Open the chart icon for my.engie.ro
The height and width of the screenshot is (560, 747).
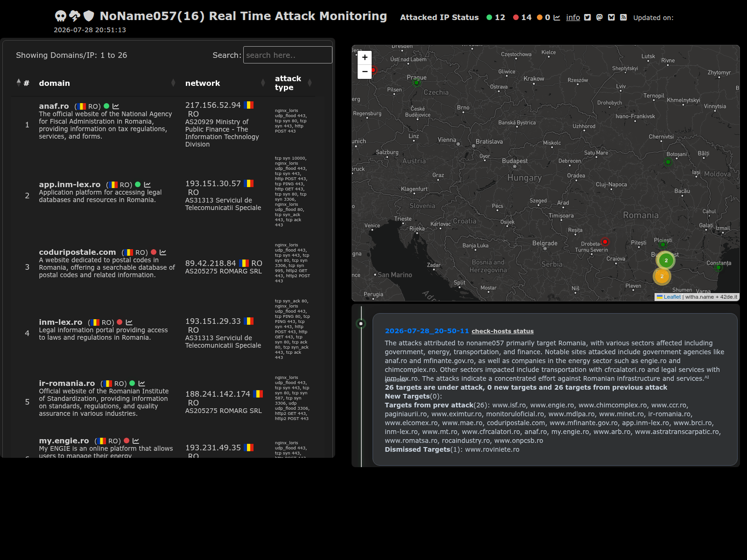[x=136, y=441]
